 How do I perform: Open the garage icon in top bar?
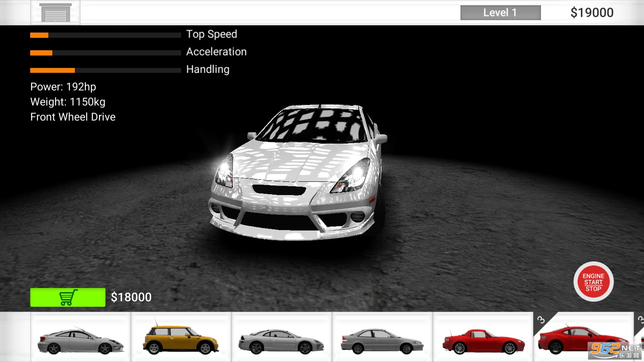[55, 12]
